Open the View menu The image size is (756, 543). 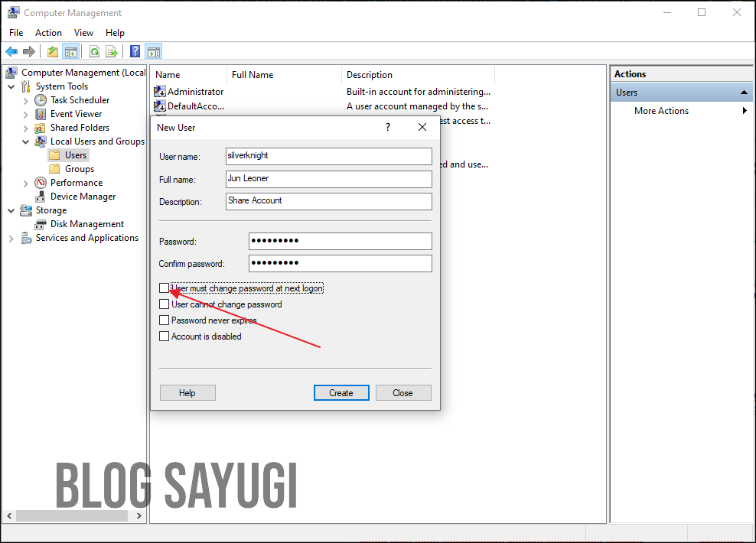coord(83,33)
